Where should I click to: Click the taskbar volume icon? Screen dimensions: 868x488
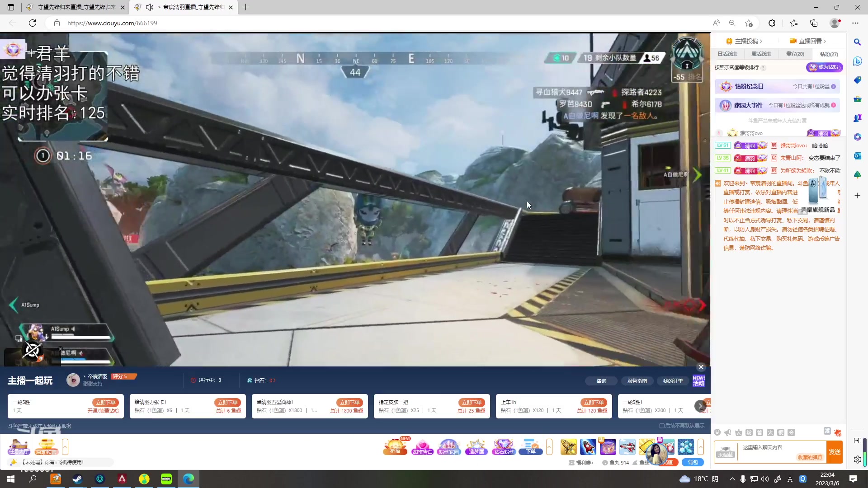pyautogui.click(x=764, y=479)
